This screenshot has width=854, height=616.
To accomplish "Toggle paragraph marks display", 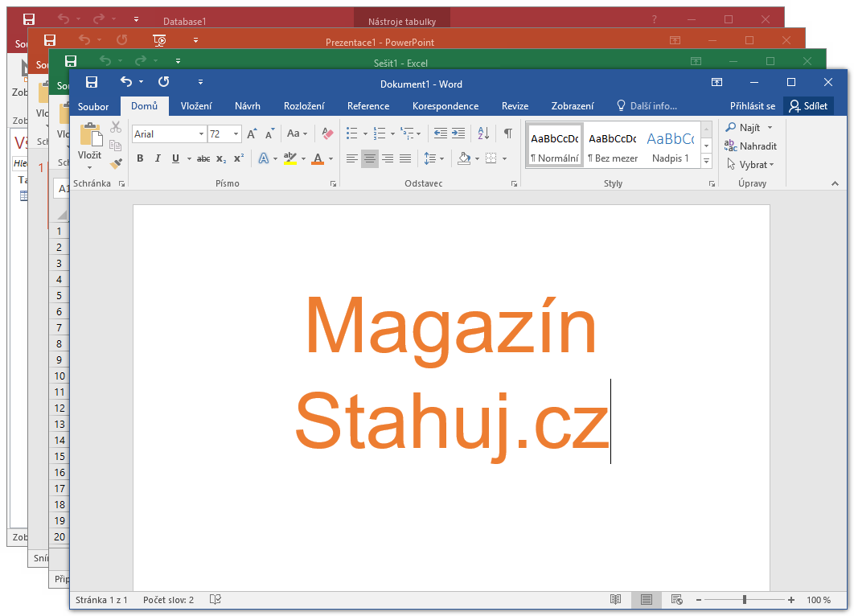I will tap(507, 133).
